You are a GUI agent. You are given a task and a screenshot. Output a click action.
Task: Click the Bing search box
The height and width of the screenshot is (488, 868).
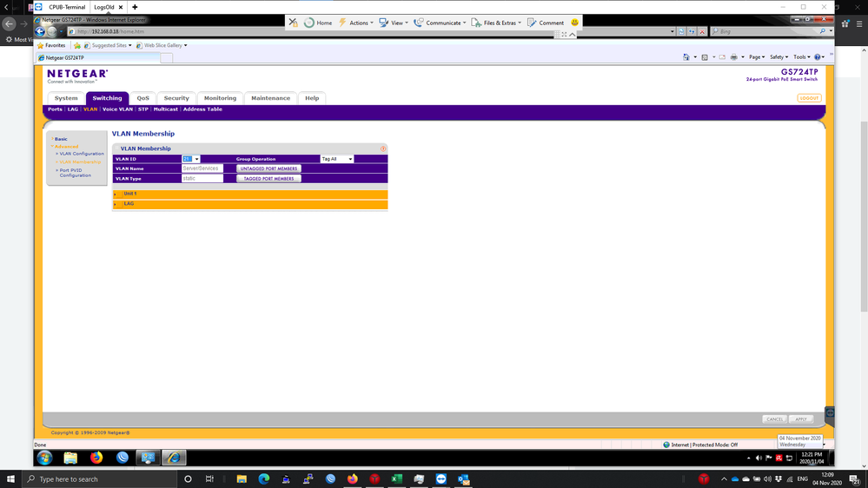point(766,31)
